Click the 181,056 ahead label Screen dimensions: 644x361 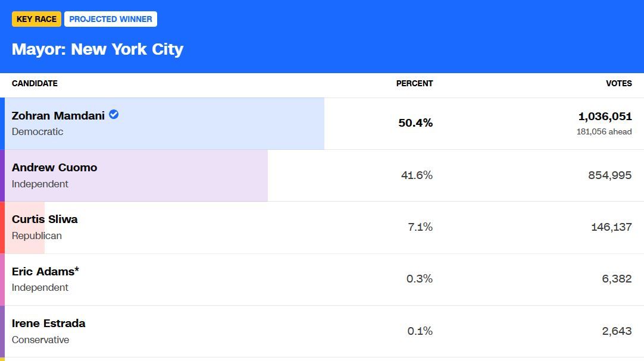click(x=604, y=131)
